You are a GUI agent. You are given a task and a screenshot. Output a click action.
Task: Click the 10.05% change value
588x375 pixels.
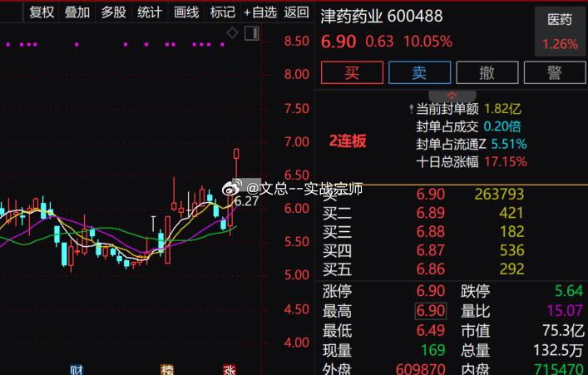click(427, 42)
